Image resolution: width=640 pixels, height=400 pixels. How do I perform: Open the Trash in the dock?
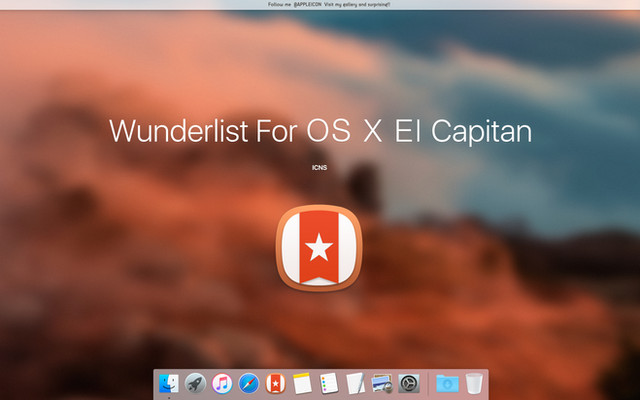[474, 383]
